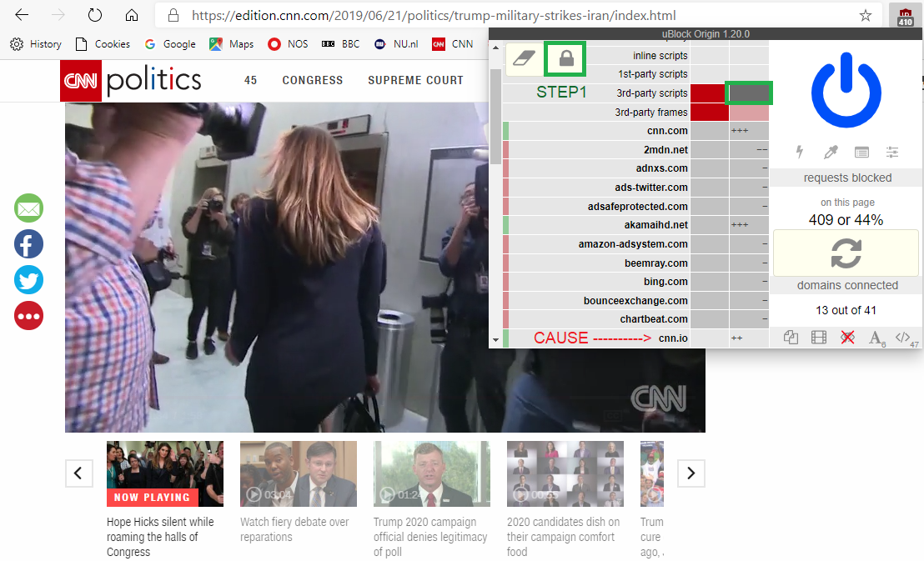The height and width of the screenshot is (561, 924).
Task: Open the uBlock logger icon
Action: [861, 153]
